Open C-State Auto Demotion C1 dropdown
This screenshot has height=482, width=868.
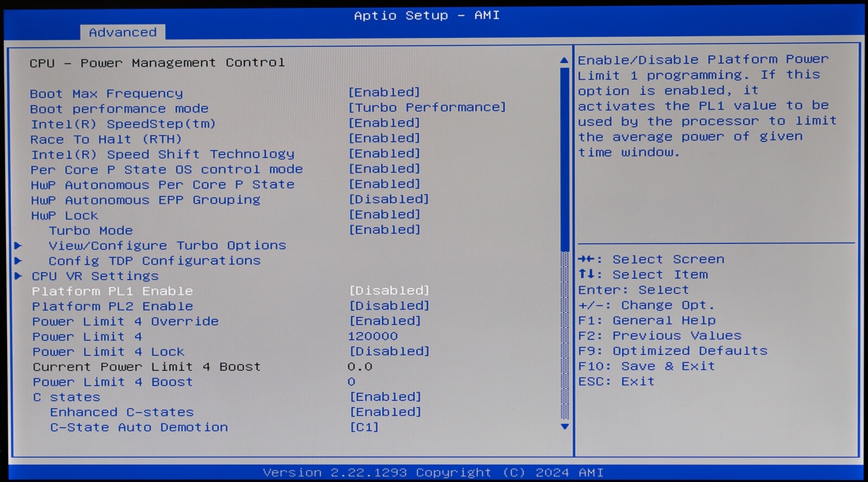(x=364, y=427)
